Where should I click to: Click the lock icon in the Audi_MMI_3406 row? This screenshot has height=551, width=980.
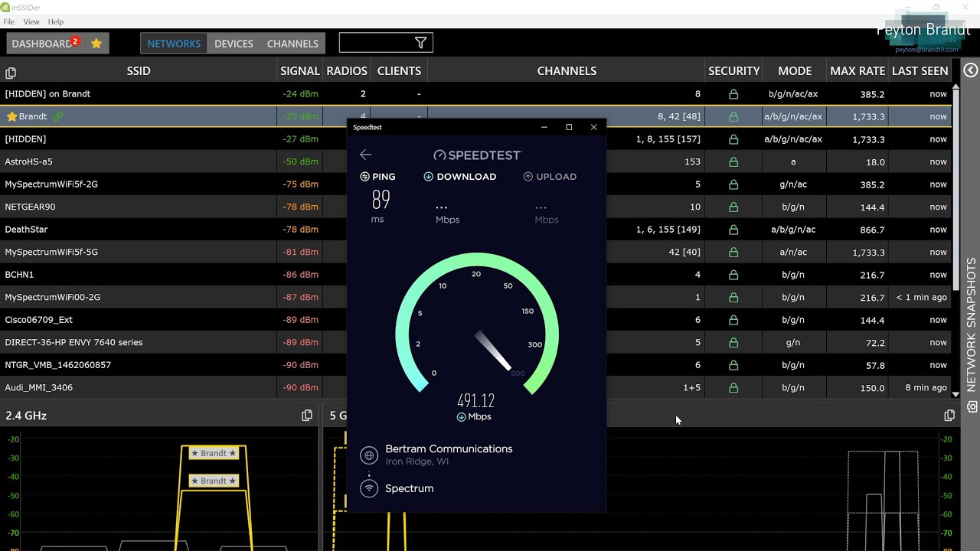[733, 387]
